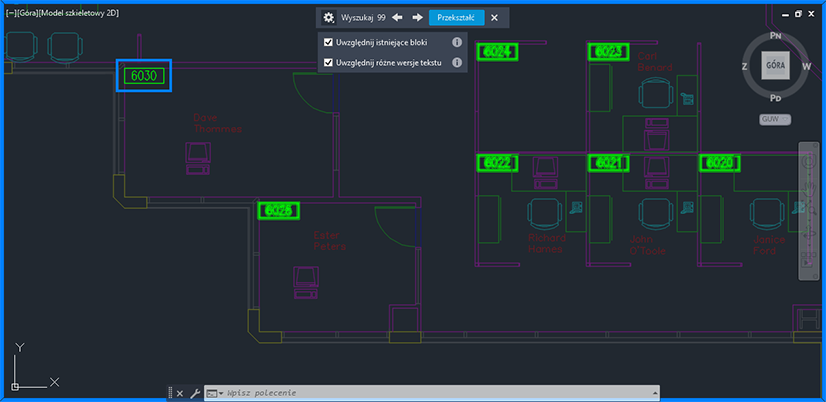Select the highlighted 6020 room tag
The height and width of the screenshot is (402, 826).
click(720, 163)
